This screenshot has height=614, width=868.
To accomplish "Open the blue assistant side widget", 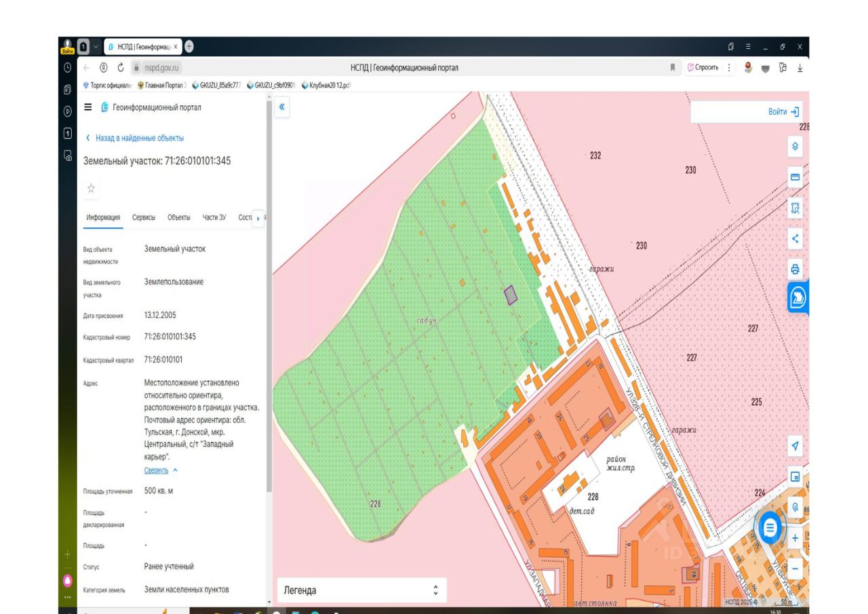I will pos(798,297).
